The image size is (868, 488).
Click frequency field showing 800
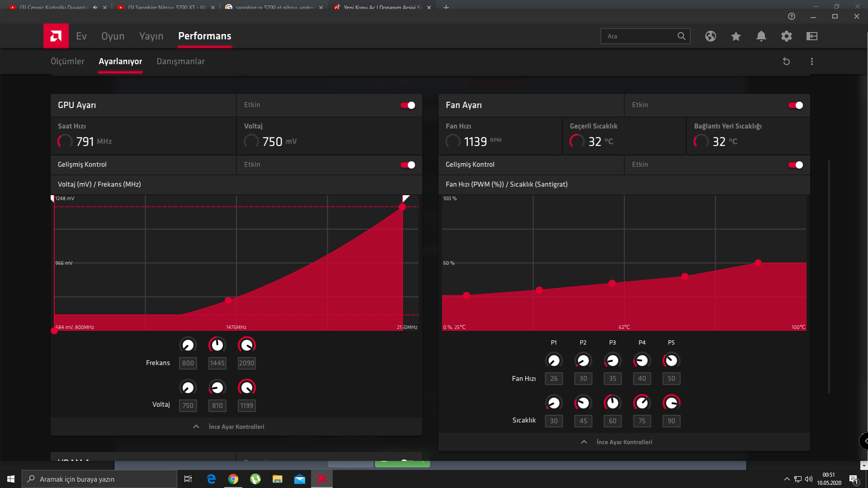coord(188,363)
